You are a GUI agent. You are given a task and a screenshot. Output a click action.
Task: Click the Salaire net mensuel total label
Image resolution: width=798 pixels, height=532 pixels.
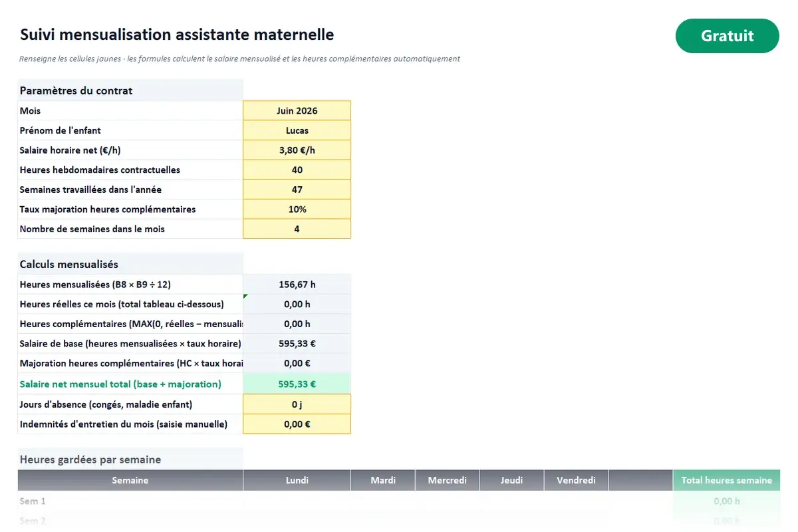(120, 384)
